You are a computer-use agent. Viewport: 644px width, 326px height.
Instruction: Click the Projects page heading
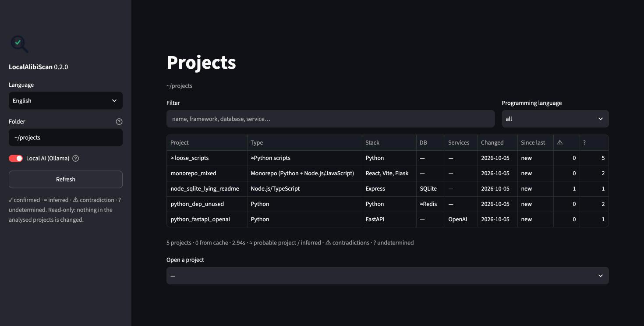(201, 63)
